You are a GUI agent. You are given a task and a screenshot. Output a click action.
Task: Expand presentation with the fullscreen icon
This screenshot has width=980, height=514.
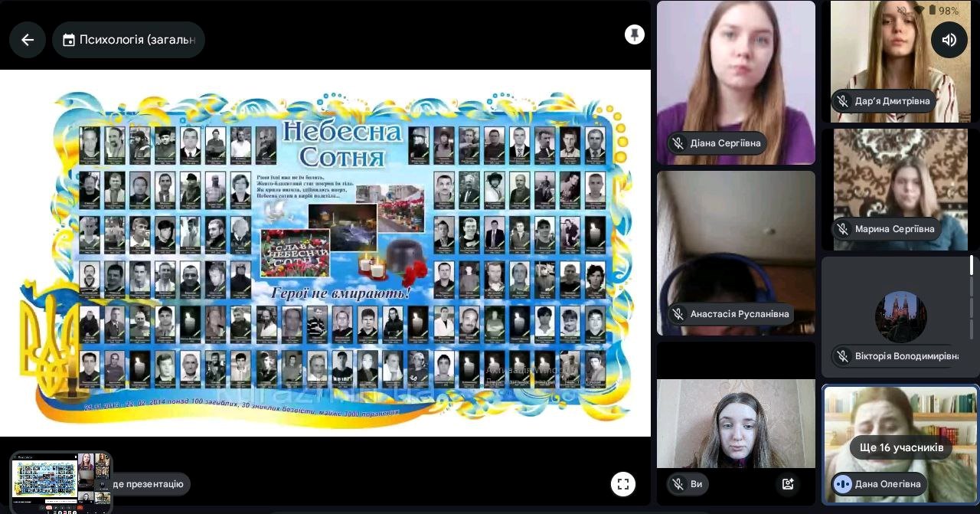click(622, 484)
